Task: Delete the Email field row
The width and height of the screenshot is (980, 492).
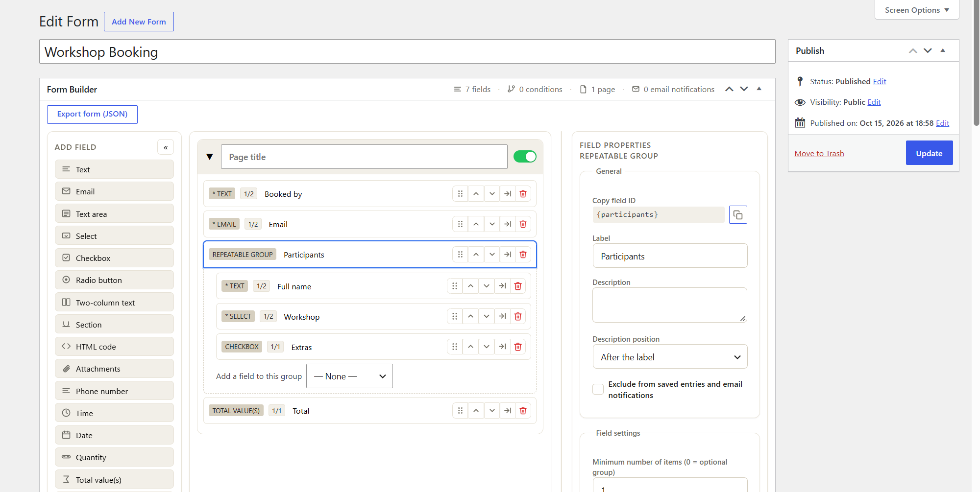Action: (523, 224)
